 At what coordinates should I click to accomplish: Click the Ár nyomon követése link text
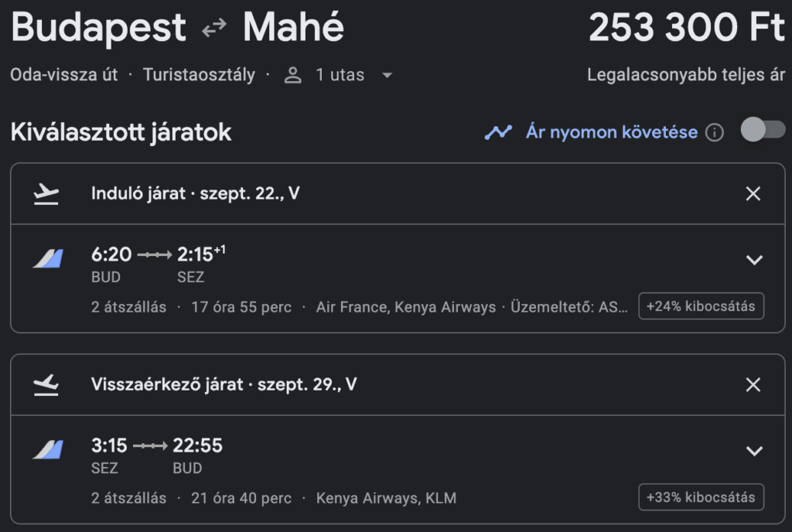[612, 132]
